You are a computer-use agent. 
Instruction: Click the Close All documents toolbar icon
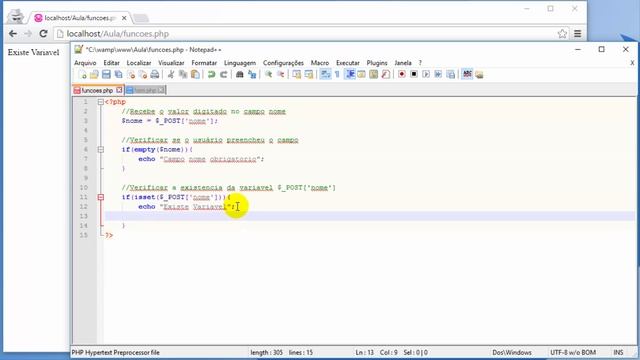coord(142,75)
